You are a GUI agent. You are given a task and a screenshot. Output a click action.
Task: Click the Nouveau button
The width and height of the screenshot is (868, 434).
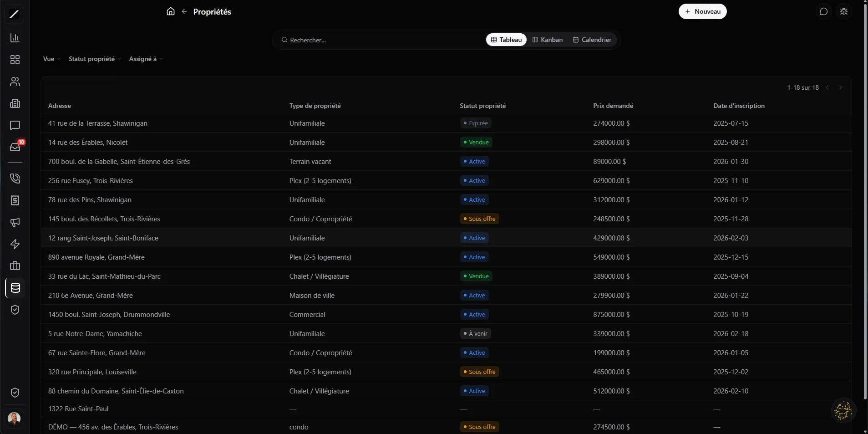click(x=702, y=11)
